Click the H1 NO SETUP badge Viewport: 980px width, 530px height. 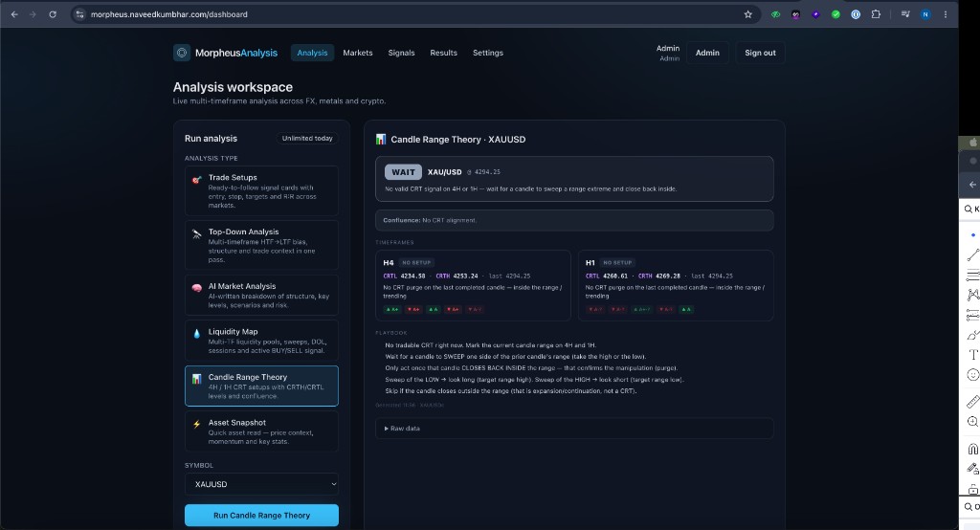coord(617,262)
